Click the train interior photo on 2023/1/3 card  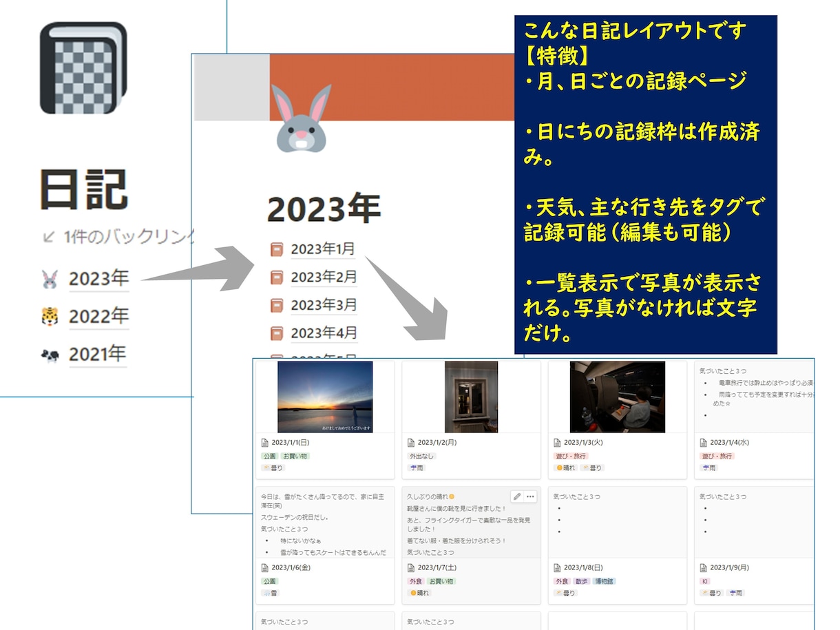618,397
